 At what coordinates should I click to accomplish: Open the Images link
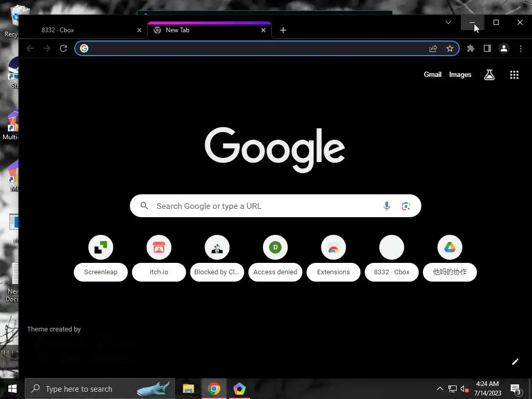(x=460, y=75)
